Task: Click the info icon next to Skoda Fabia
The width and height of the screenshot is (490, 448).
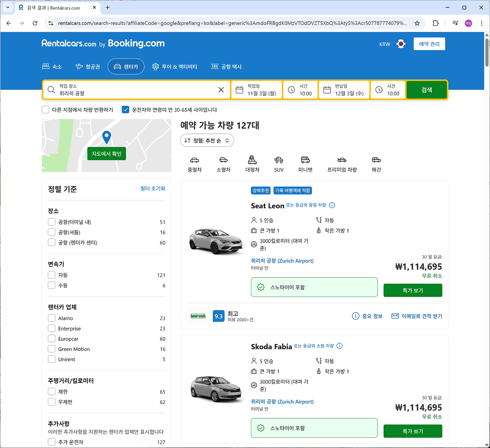Action: tap(340, 346)
